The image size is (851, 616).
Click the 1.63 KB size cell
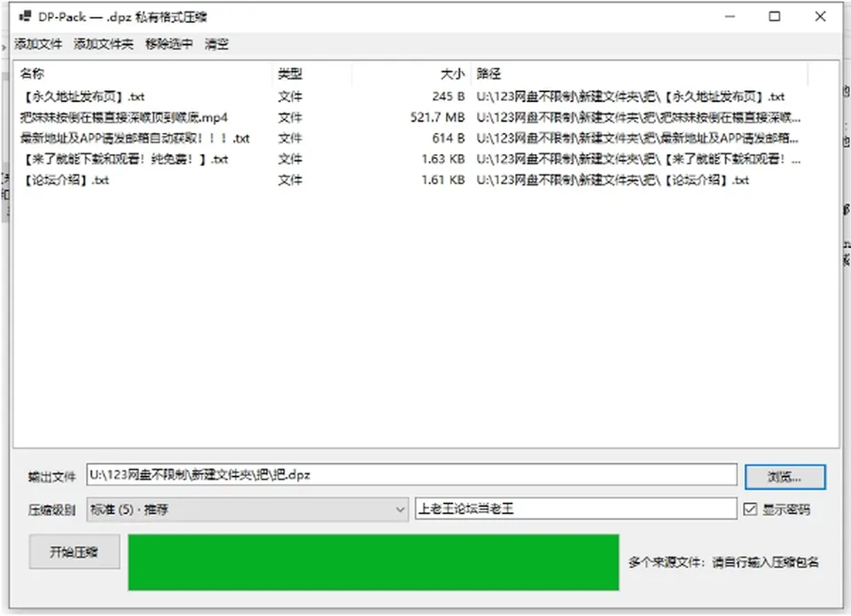(443, 159)
